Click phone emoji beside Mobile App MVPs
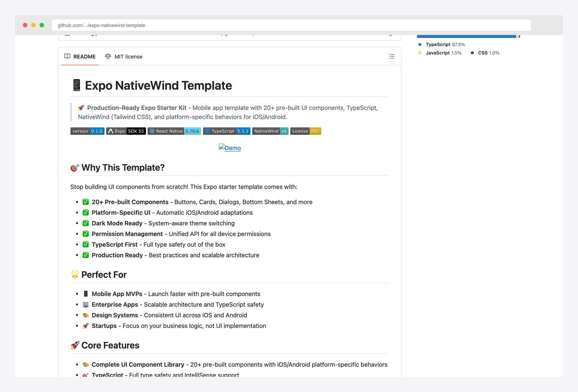Screen dimensions: 578x392 click(x=86, y=294)
